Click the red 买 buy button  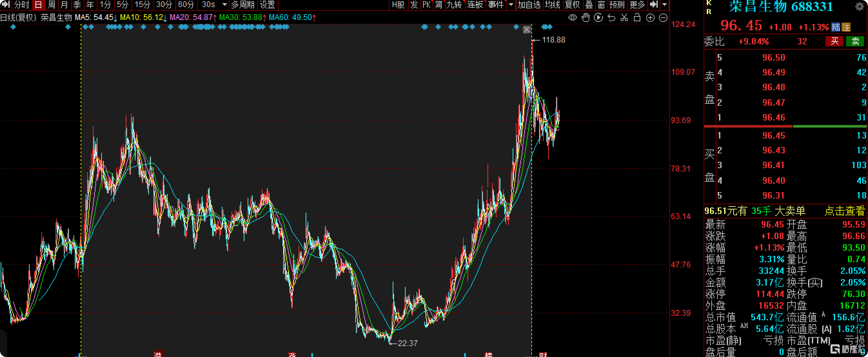coord(834,42)
